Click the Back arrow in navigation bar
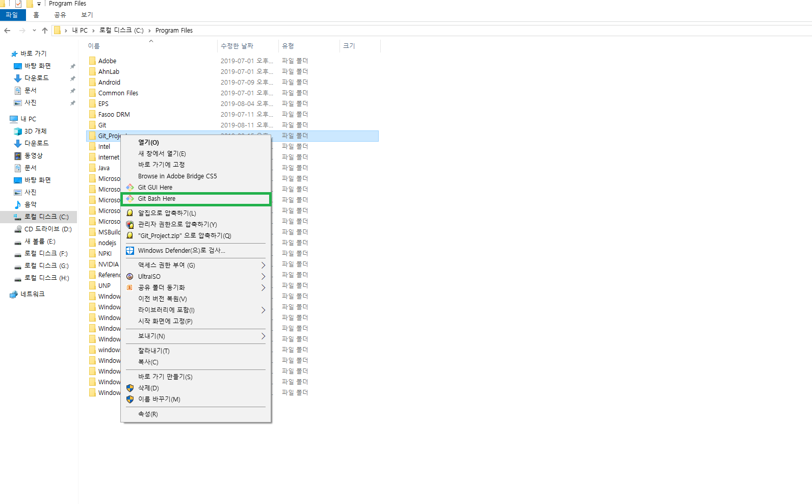 tap(7, 31)
